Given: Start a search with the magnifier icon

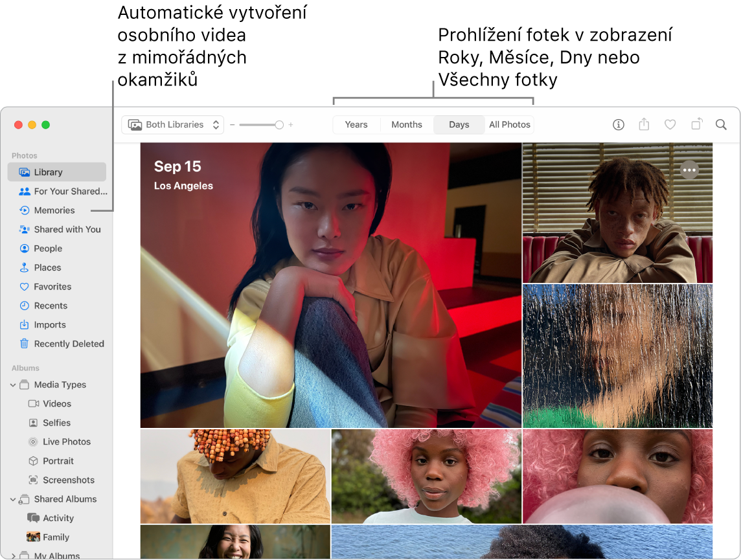Looking at the screenshot, I should pos(721,124).
